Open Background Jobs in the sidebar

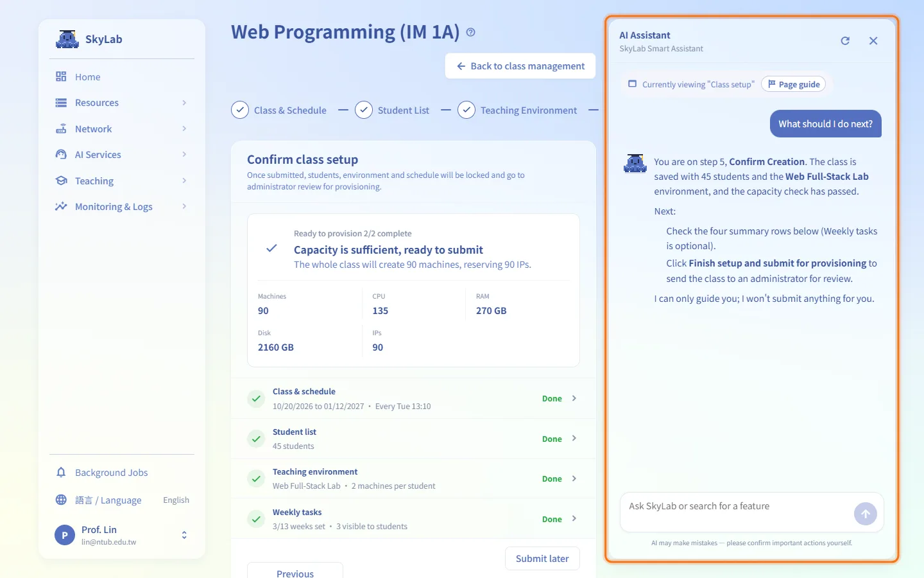click(x=122, y=473)
